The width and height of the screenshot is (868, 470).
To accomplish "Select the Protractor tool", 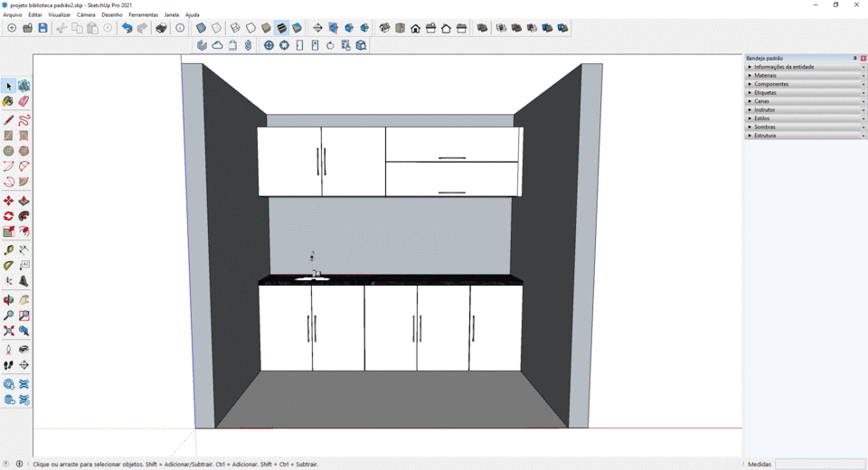I will [x=8, y=266].
